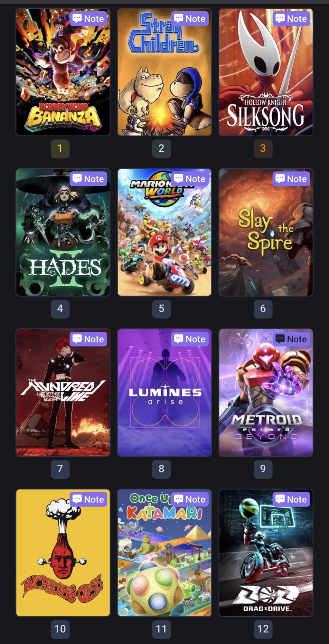
Task: Open the Note on Hades II cover
Action: coord(89,179)
